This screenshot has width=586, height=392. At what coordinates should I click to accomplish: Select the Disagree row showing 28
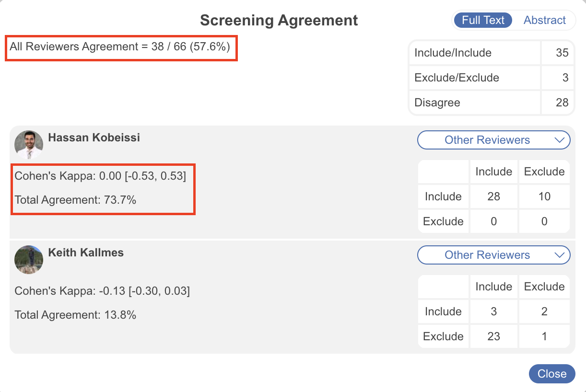coord(562,103)
